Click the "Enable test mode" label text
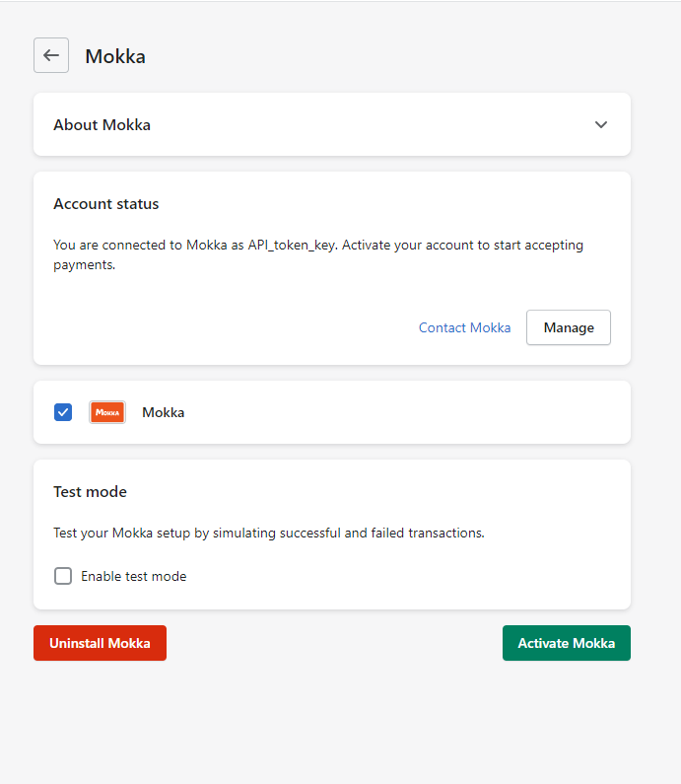The height and width of the screenshot is (784, 681). [x=133, y=576]
